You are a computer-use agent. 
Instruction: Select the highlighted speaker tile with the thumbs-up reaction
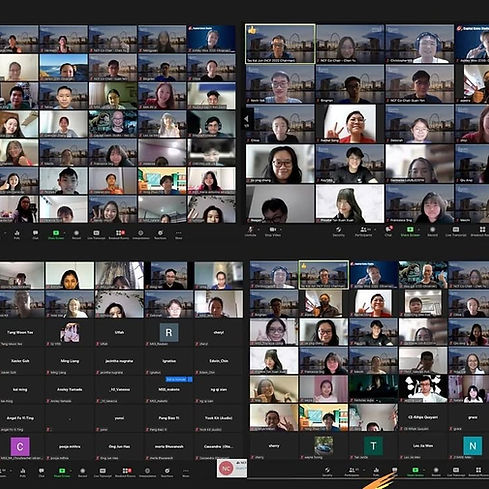(x=280, y=43)
